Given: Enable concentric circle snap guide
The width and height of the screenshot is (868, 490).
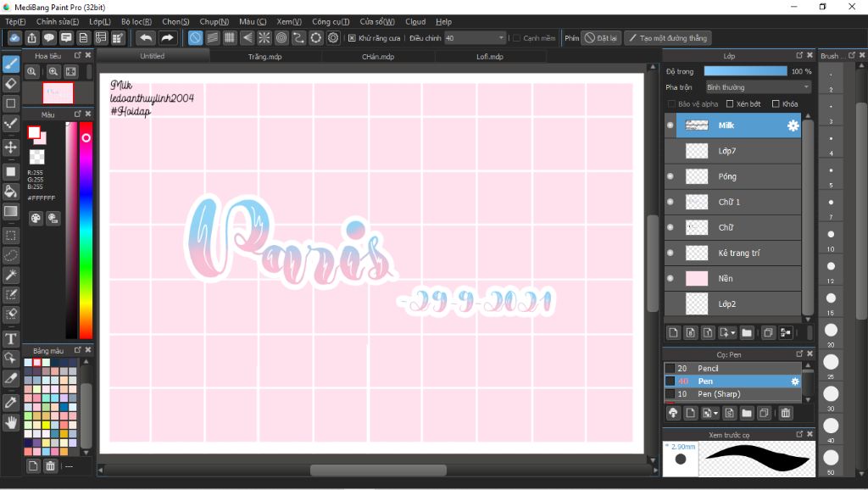Looking at the screenshot, I should pyautogui.click(x=281, y=37).
